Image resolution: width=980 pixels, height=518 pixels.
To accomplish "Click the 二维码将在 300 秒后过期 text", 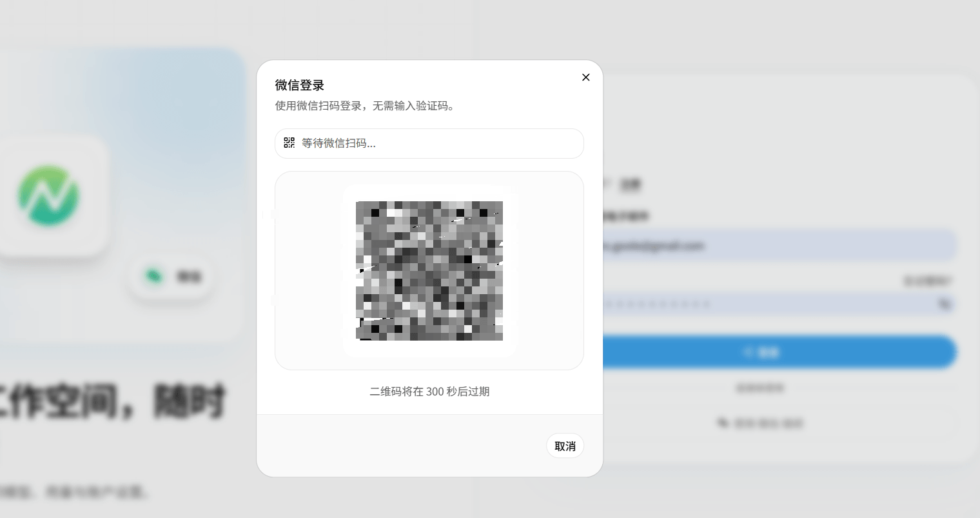I will 429,392.
